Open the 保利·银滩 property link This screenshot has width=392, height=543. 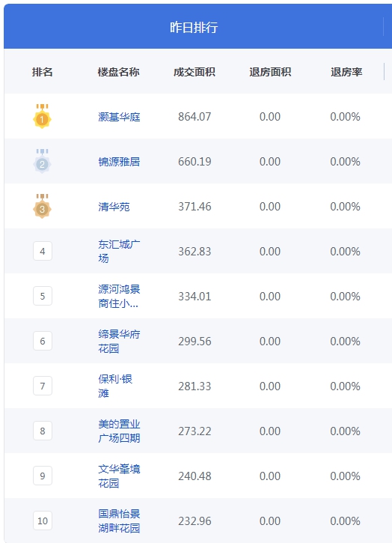point(115,386)
